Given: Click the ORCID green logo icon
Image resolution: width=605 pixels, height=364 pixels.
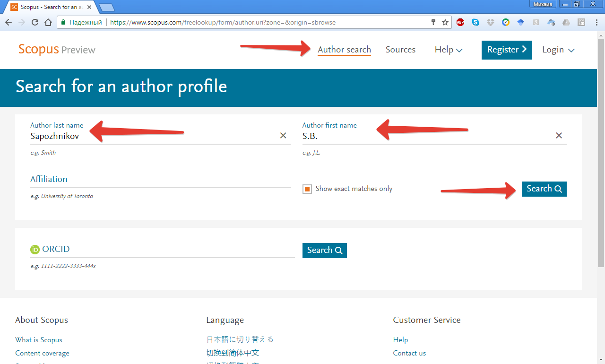Looking at the screenshot, I should click(x=35, y=250).
